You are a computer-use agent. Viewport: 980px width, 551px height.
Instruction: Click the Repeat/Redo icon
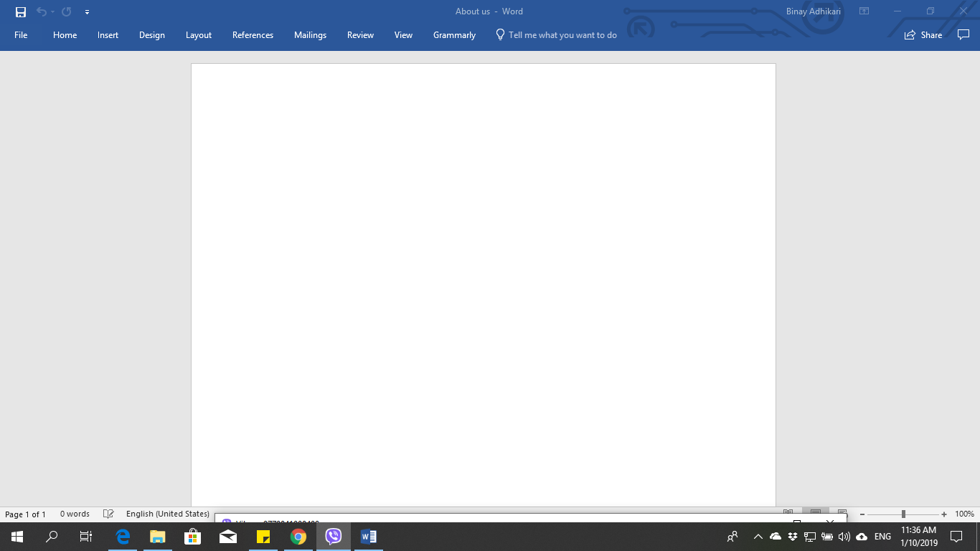click(x=67, y=12)
